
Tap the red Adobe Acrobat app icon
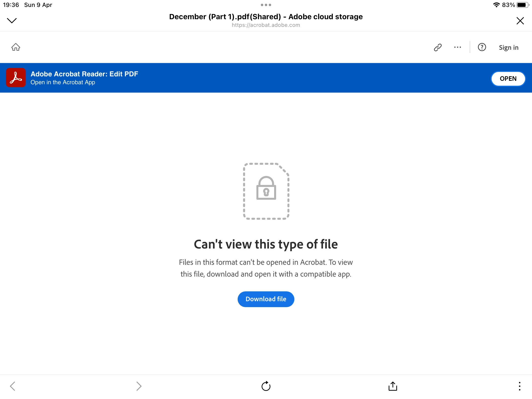[16, 78]
